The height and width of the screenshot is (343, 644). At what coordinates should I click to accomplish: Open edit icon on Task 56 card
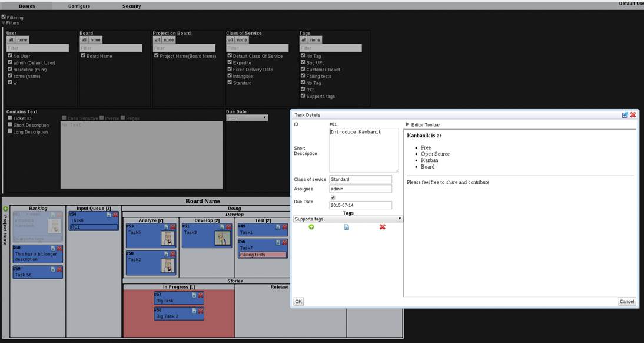point(52,269)
